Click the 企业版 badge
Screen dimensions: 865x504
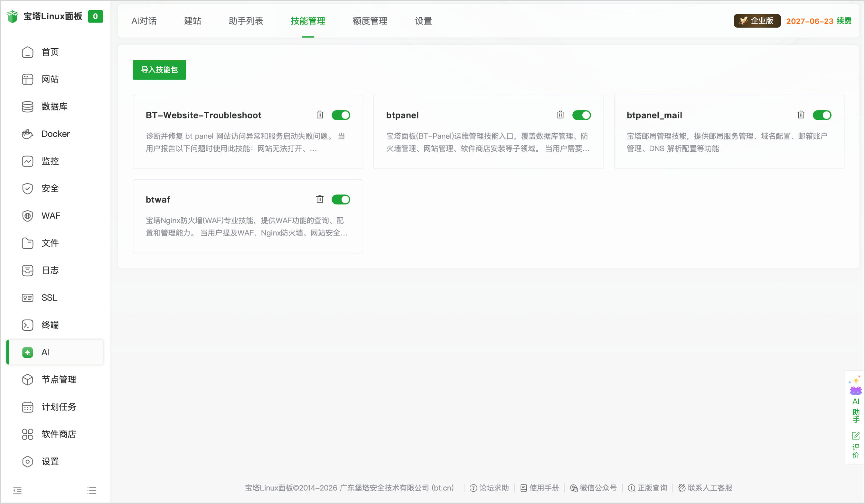pyautogui.click(x=757, y=21)
